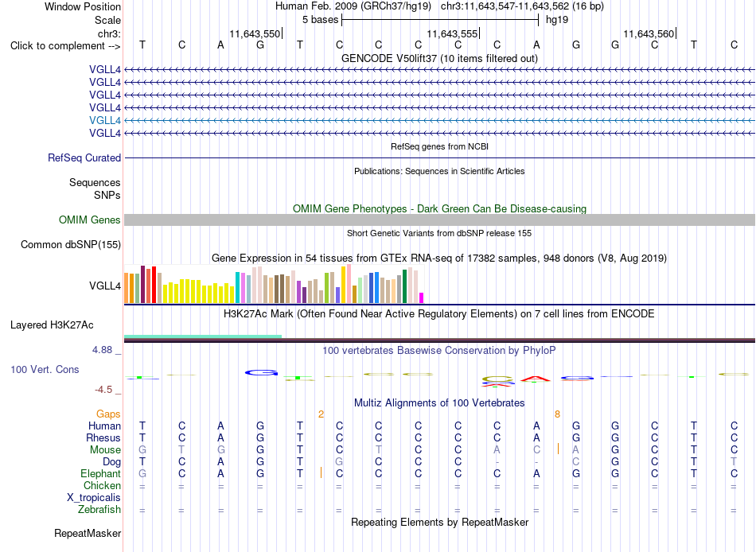Select the magenta bar in GTEx chart
756x552 pixels.
(422, 298)
